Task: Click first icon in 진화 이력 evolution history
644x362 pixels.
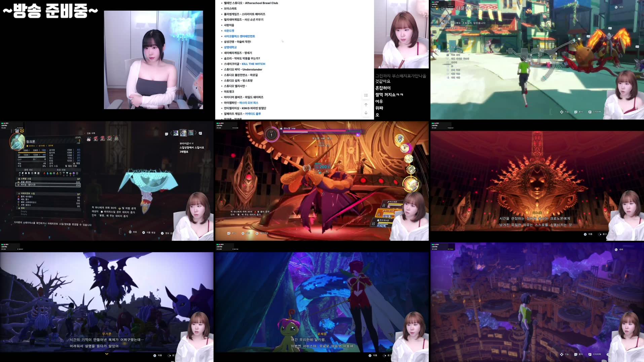Action: point(89,138)
